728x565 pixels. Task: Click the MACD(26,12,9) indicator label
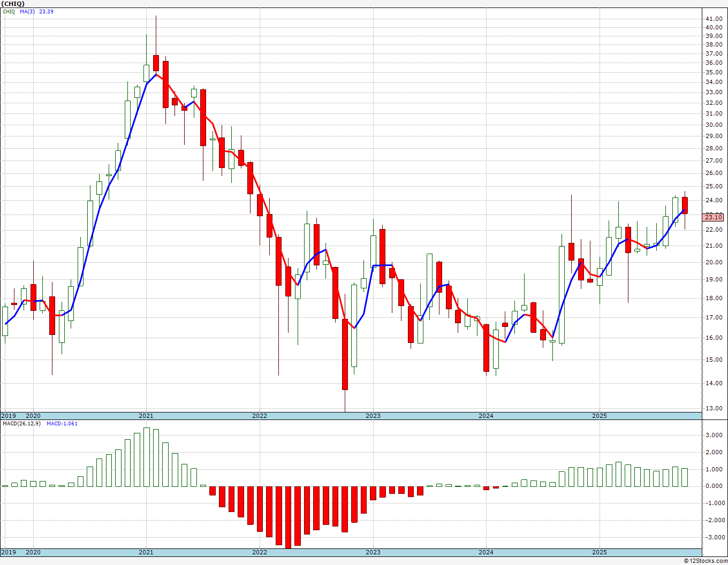click(x=21, y=423)
